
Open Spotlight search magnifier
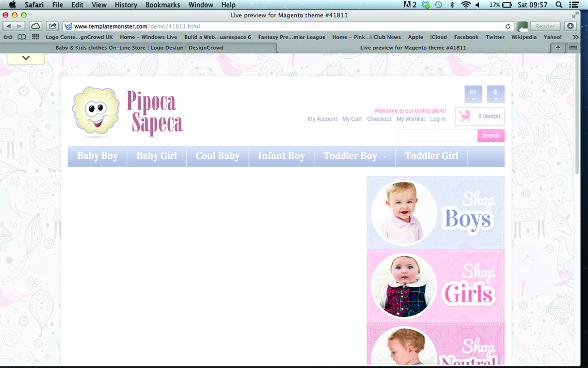[x=559, y=5]
